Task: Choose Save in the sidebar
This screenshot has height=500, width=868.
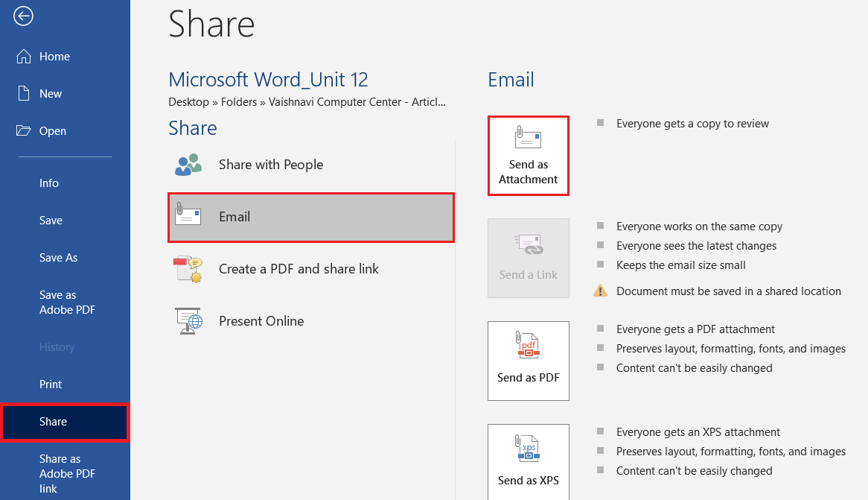Action: click(65, 221)
